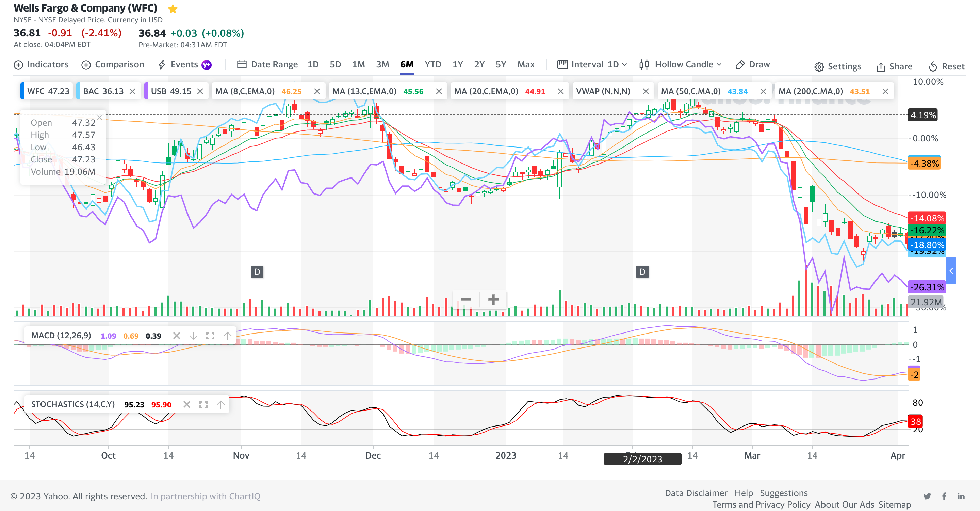Close the Stochastics study panel
Screen dimensions: 980x511
[x=186, y=404]
